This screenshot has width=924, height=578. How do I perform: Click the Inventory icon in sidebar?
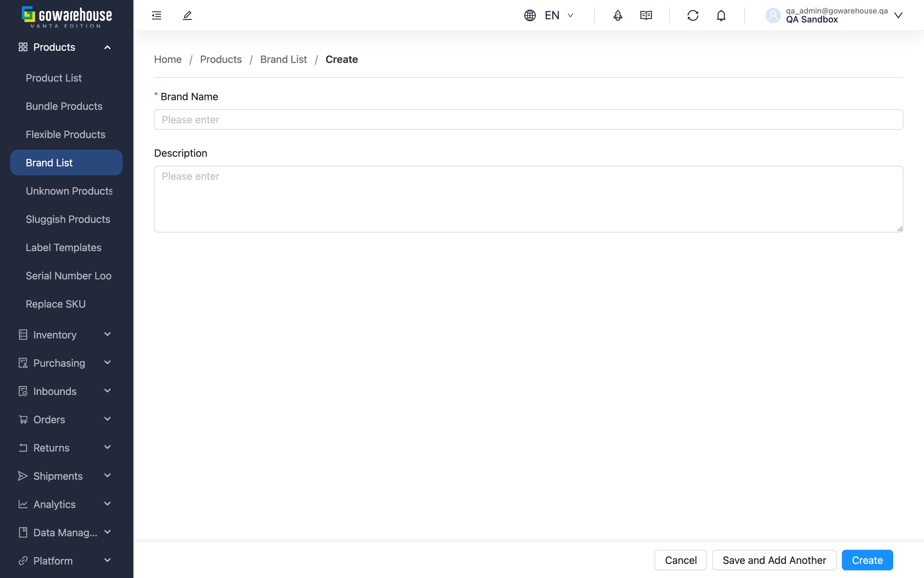click(23, 335)
